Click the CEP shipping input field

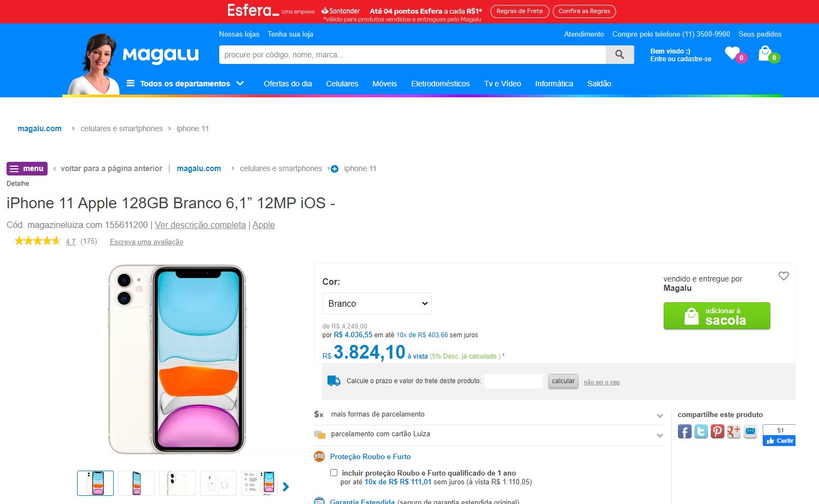point(513,382)
